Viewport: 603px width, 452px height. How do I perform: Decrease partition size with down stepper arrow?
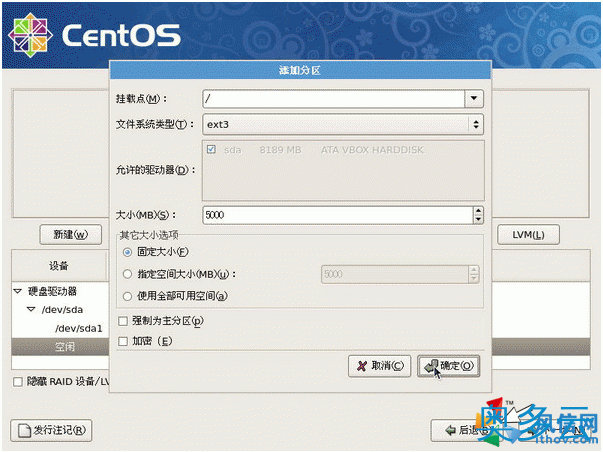[x=478, y=220]
